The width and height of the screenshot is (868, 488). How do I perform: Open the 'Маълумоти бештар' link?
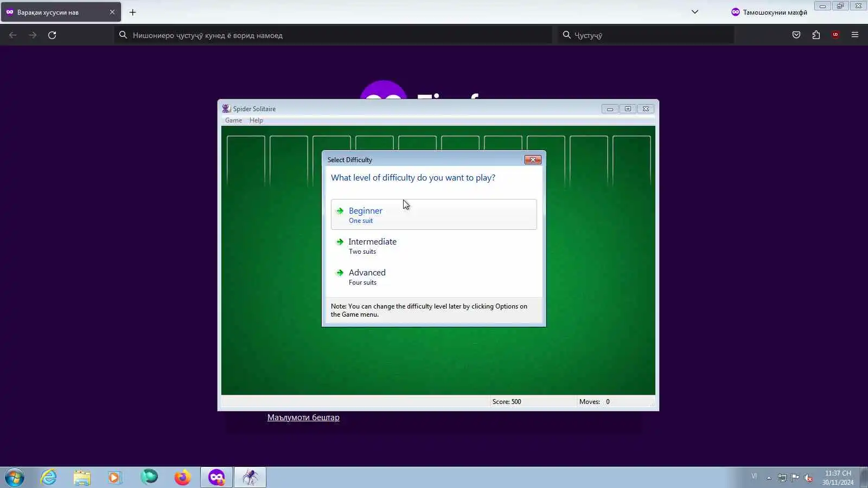point(303,418)
